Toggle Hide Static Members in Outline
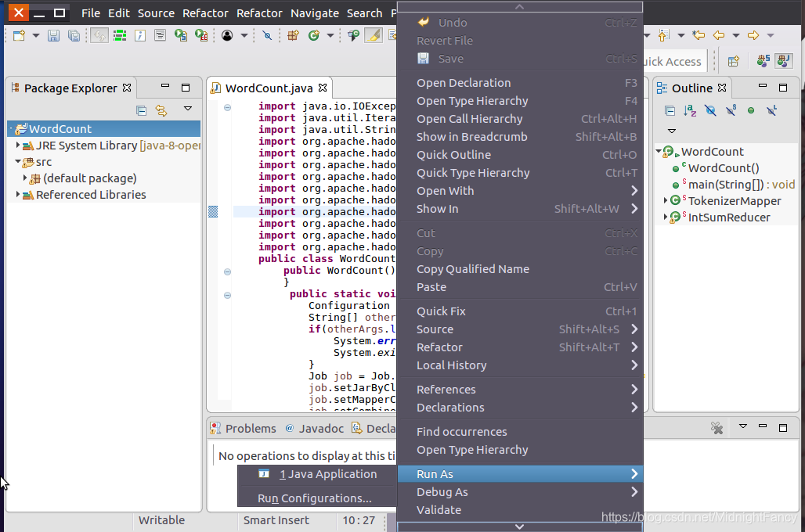Image resolution: width=805 pixels, height=532 pixels. pos(731,110)
